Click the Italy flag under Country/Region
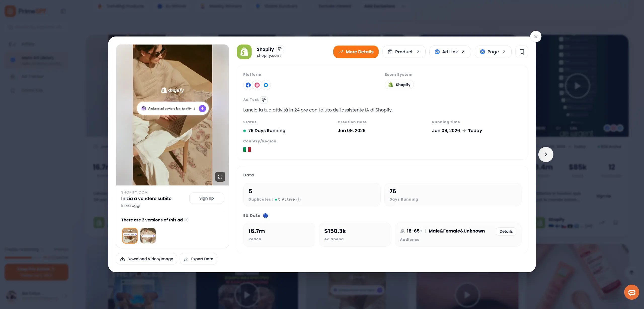The width and height of the screenshot is (644, 309). pos(247,149)
